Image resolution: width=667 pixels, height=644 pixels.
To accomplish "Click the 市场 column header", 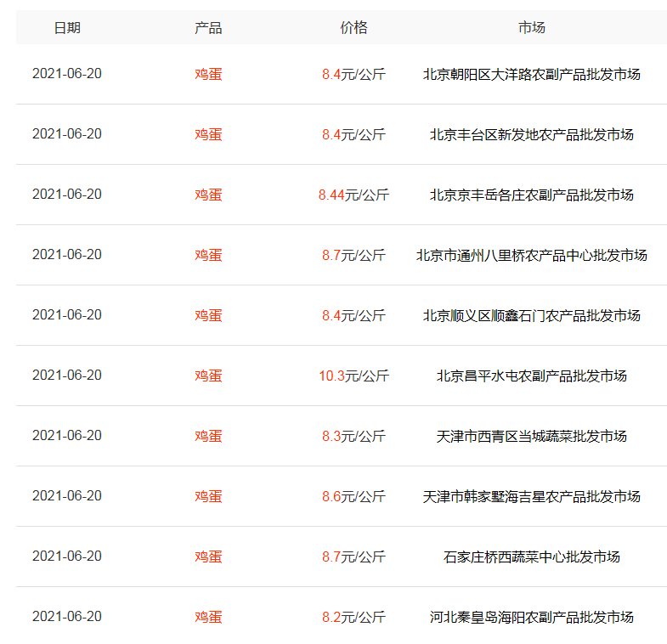I will [x=531, y=28].
